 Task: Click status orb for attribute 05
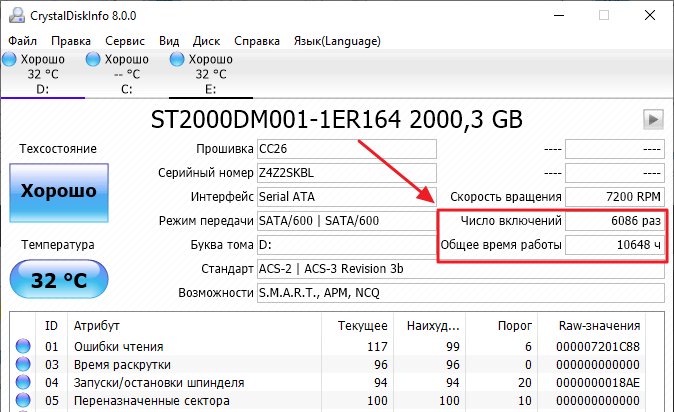coord(23,401)
